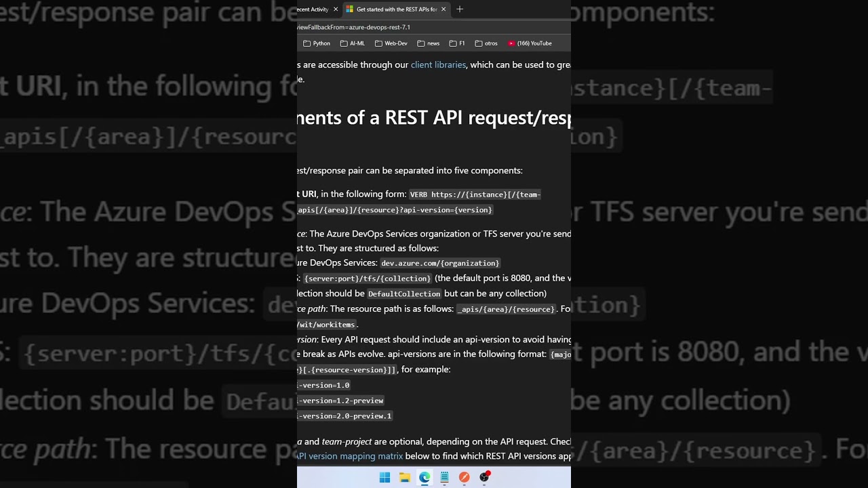The height and width of the screenshot is (488, 868).
Task: Open the otros bookmarks folder
Action: 486,43
